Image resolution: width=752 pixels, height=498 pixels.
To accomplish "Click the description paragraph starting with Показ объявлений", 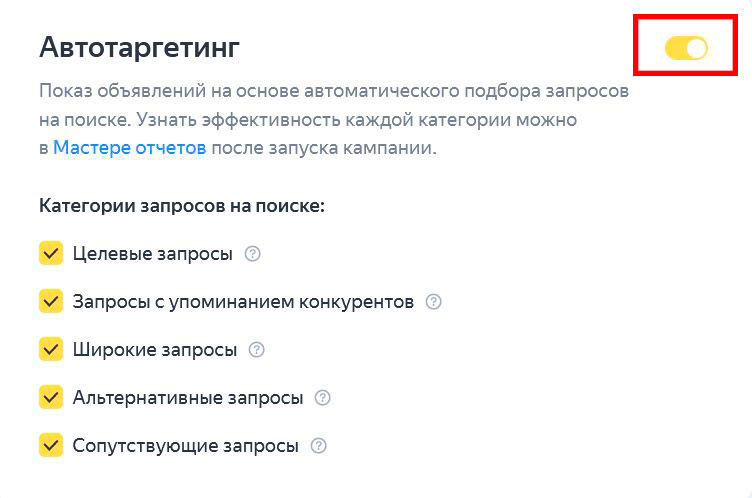I will point(334,119).
